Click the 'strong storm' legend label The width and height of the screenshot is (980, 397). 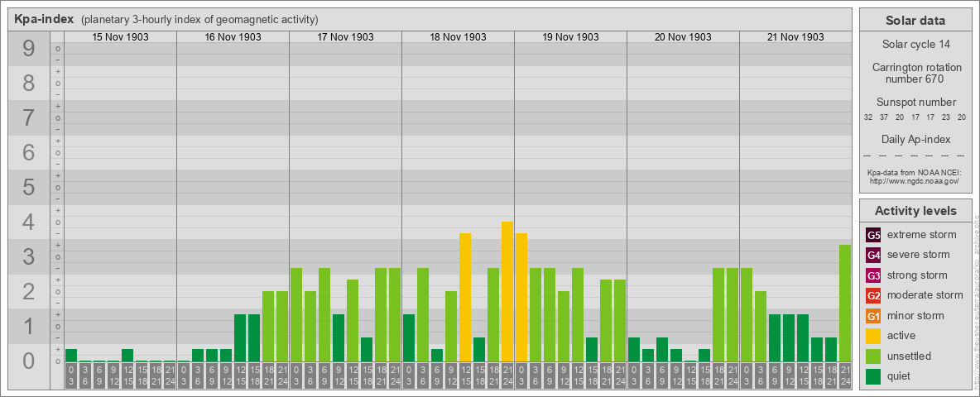tap(917, 275)
